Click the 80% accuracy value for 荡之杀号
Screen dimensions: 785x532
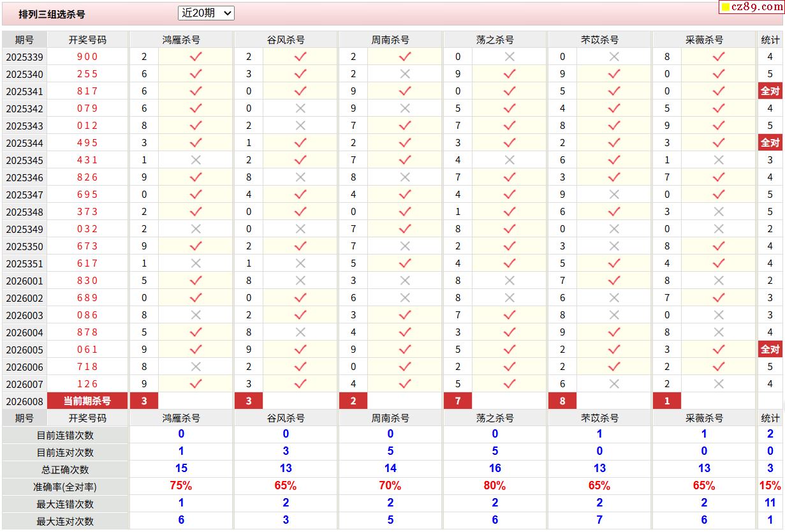click(495, 486)
